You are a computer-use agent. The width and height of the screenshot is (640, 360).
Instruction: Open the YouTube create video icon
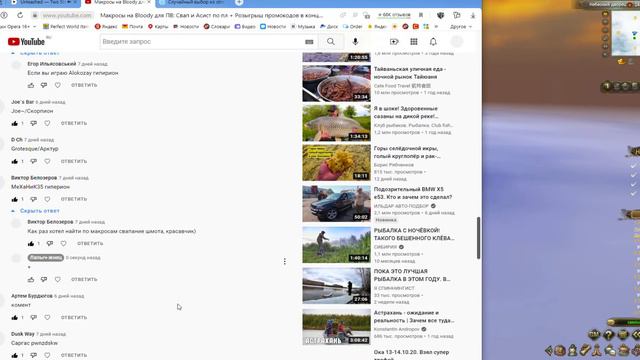(x=394, y=42)
